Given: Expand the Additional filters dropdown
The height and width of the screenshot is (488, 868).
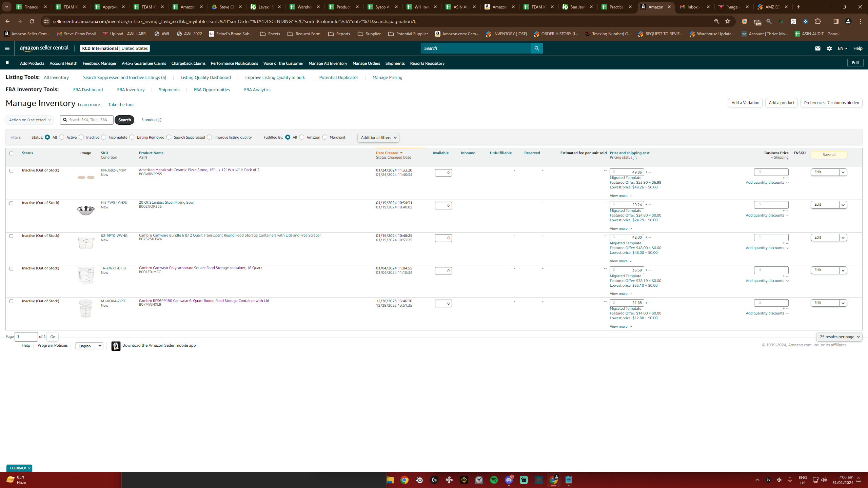Looking at the screenshot, I should point(378,138).
